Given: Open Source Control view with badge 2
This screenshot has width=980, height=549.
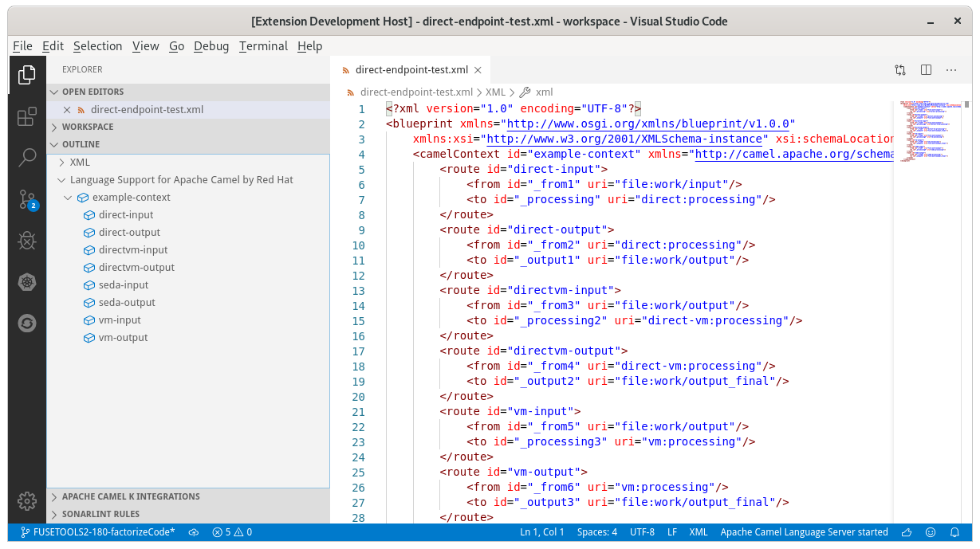Looking at the screenshot, I should tap(27, 199).
